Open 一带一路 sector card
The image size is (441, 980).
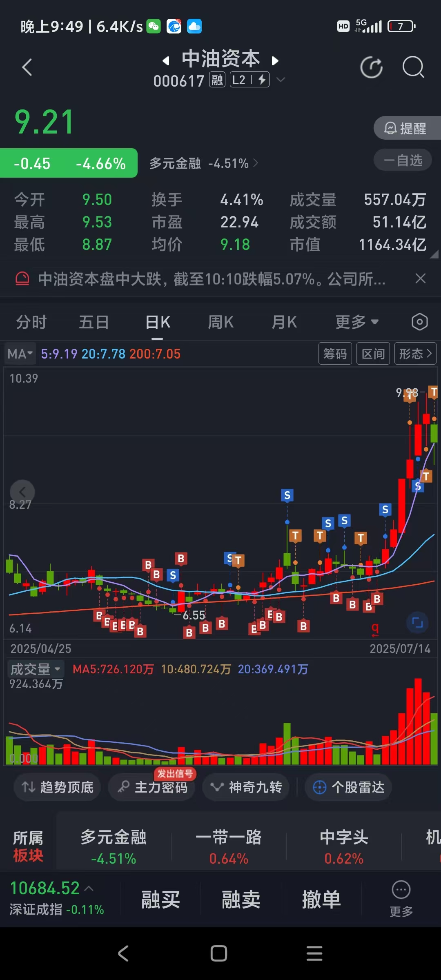click(x=229, y=848)
